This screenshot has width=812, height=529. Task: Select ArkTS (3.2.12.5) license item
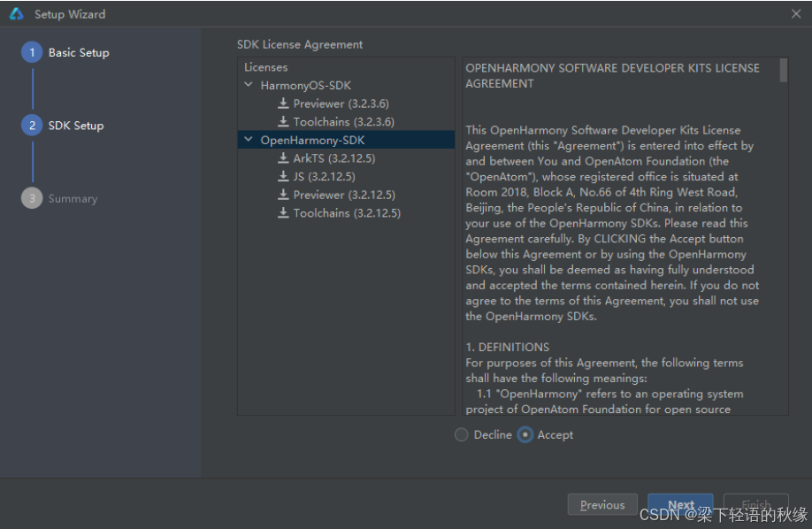334,158
